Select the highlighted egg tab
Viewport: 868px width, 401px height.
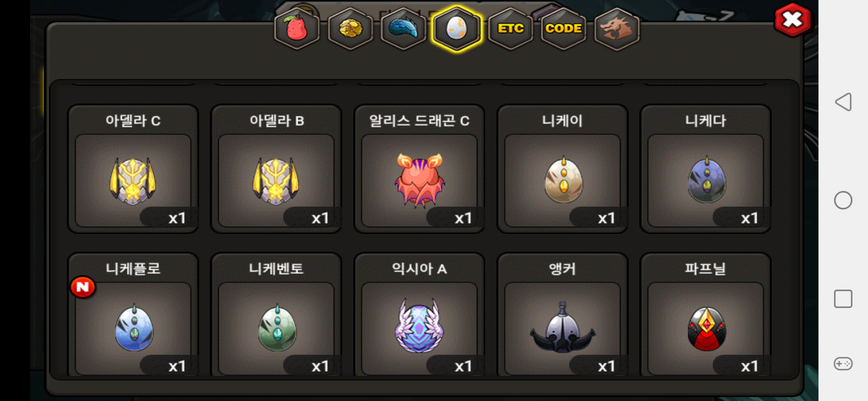coord(457,28)
